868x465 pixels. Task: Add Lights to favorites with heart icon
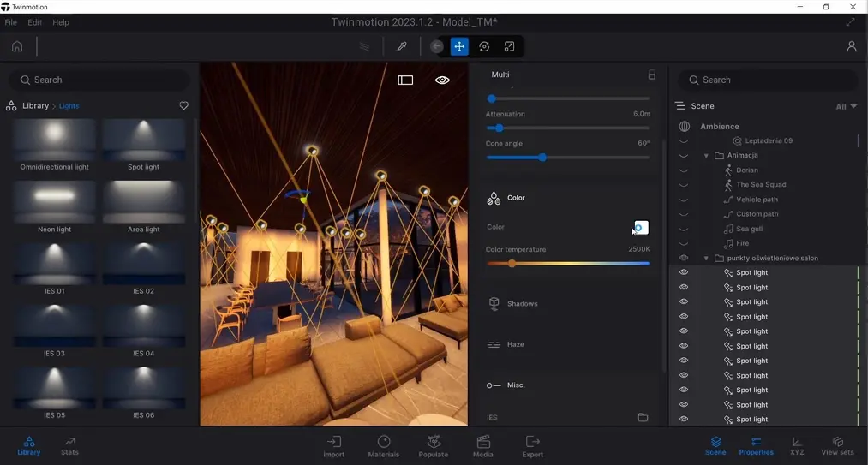[x=183, y=105]
